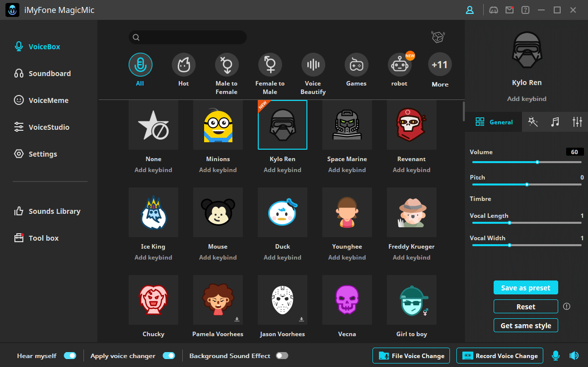Open the Sounds Library
This screenshot has width=588, height=367.
47,211
